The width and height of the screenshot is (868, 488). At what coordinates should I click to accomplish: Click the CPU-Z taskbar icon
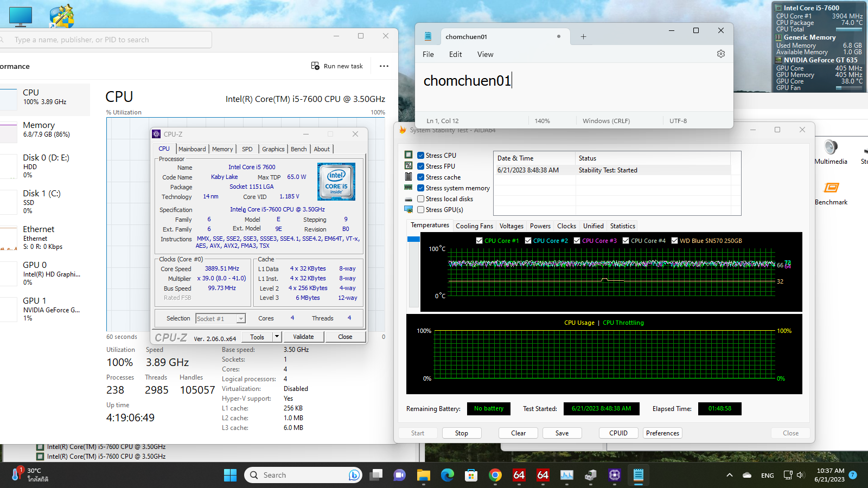click(x=614, y=475)
